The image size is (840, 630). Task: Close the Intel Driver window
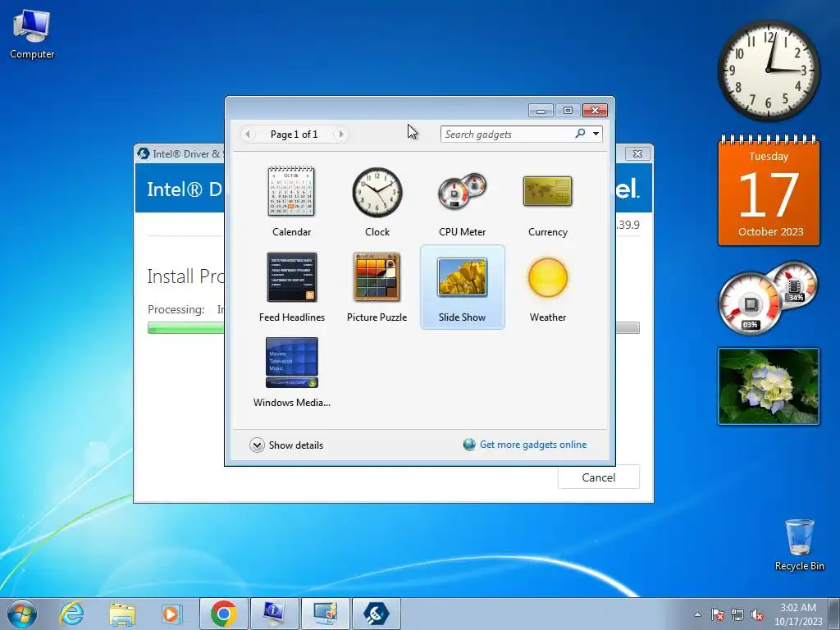pos(637,153)
